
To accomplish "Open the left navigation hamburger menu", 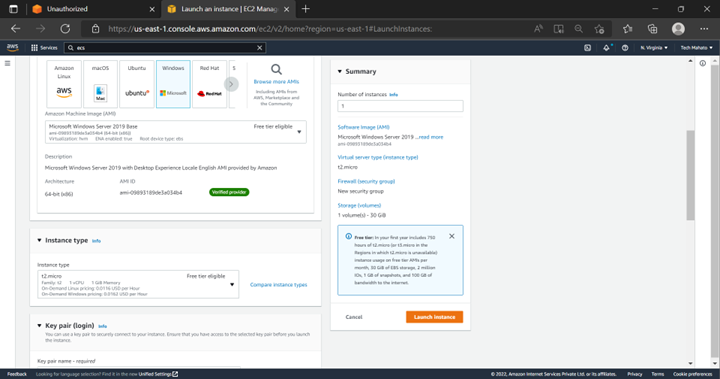I will point(7,63).
